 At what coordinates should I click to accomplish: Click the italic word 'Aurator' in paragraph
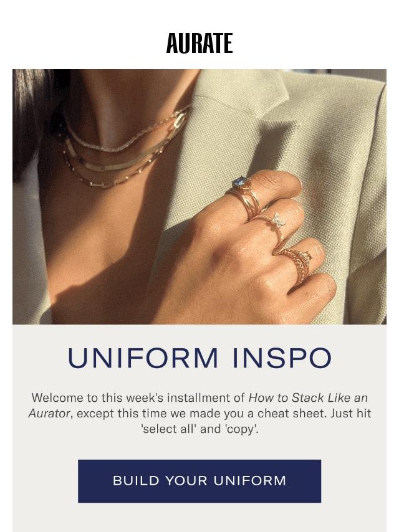tap(50, 414)
